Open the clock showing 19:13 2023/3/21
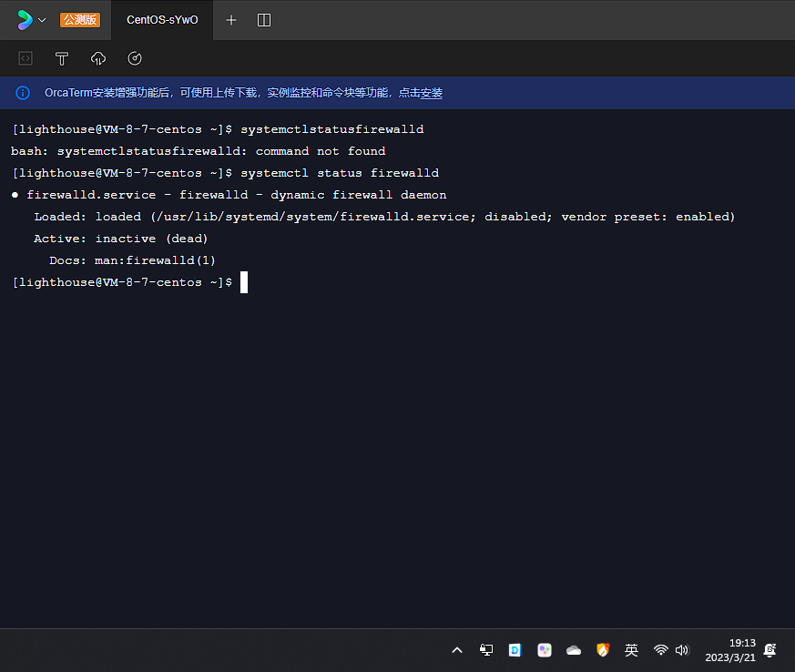 click(x=730, y=650)
